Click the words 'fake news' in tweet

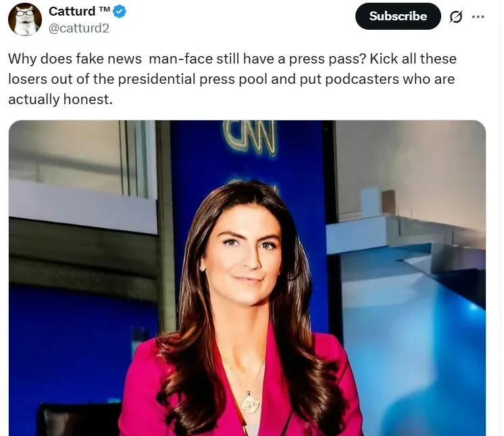(x=109, y=59)
